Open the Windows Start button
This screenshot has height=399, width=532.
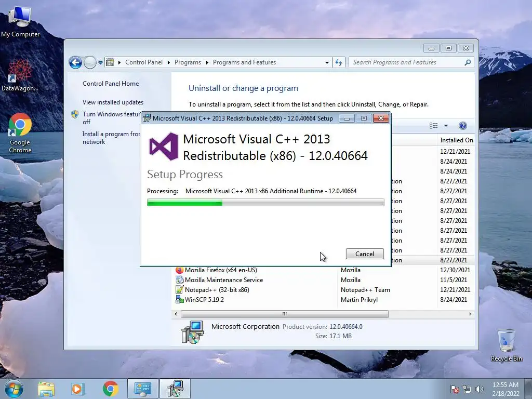click(14, 389)
